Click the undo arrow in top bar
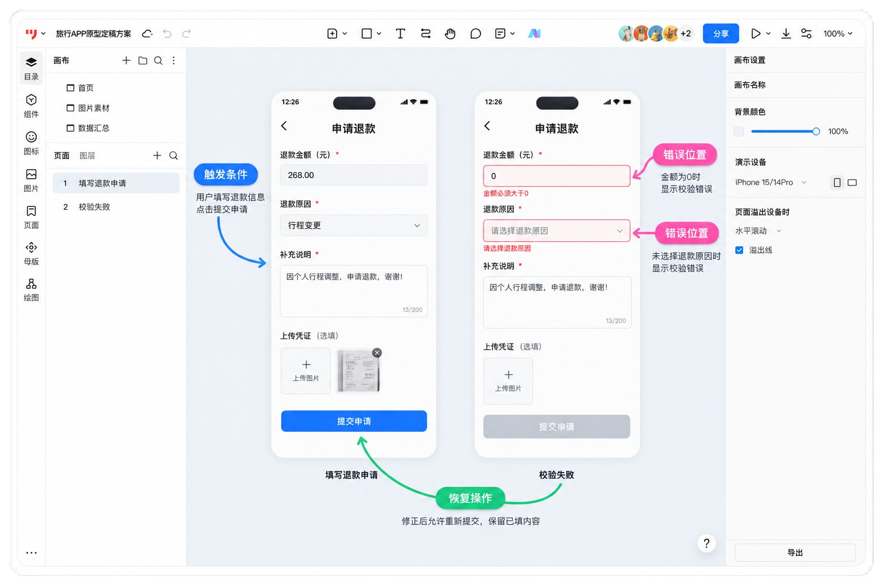Screen dimensions: 882x588 click(x=167, y=34)
